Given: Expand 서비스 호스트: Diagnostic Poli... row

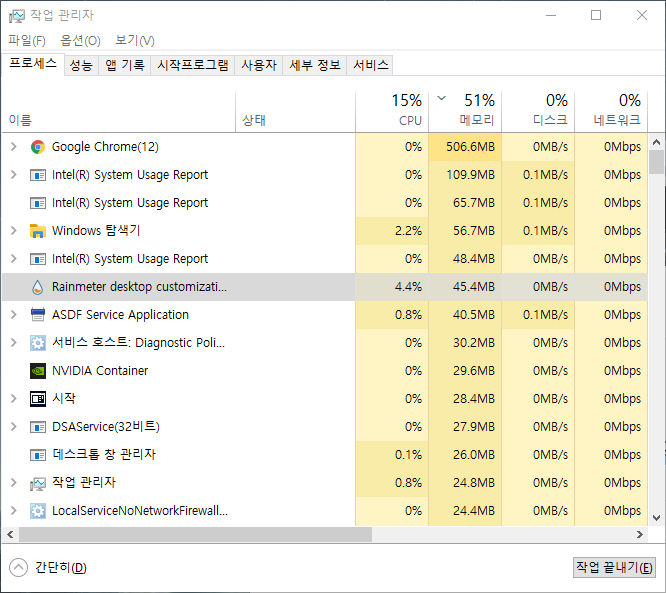Looking at the screenshot, I should tap(14, 343).
